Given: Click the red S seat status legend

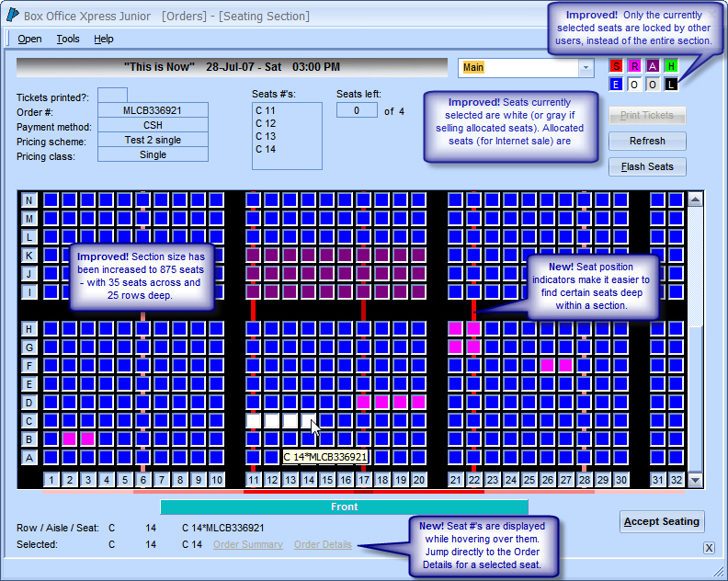Looking at the screenshot, I should click(x=616, y=66).
